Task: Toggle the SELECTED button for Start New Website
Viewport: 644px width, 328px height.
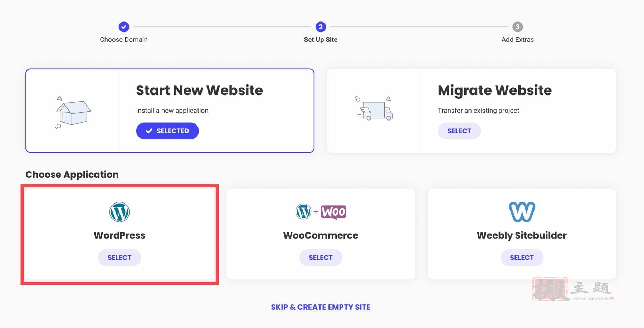Action: (167, 131)
